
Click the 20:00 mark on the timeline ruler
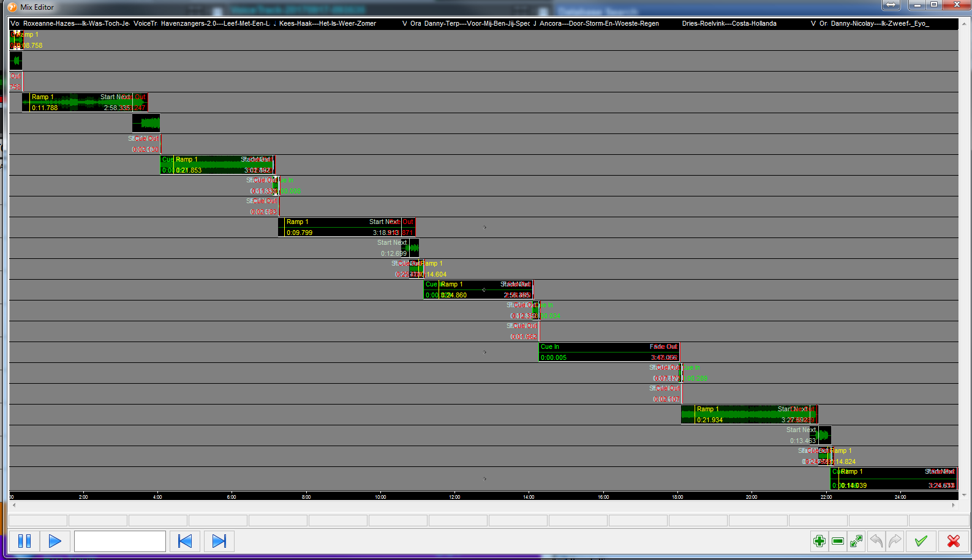pos(752,496)
